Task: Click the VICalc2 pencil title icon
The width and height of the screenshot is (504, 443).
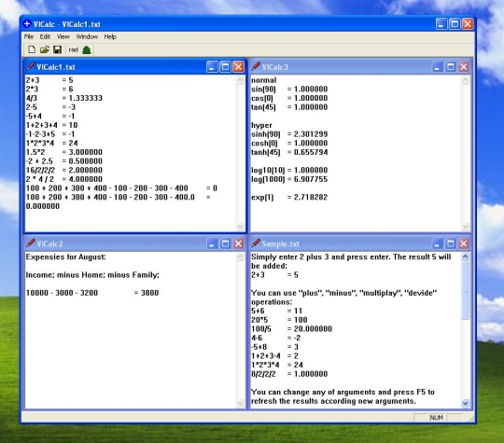Action: point(31,243)
